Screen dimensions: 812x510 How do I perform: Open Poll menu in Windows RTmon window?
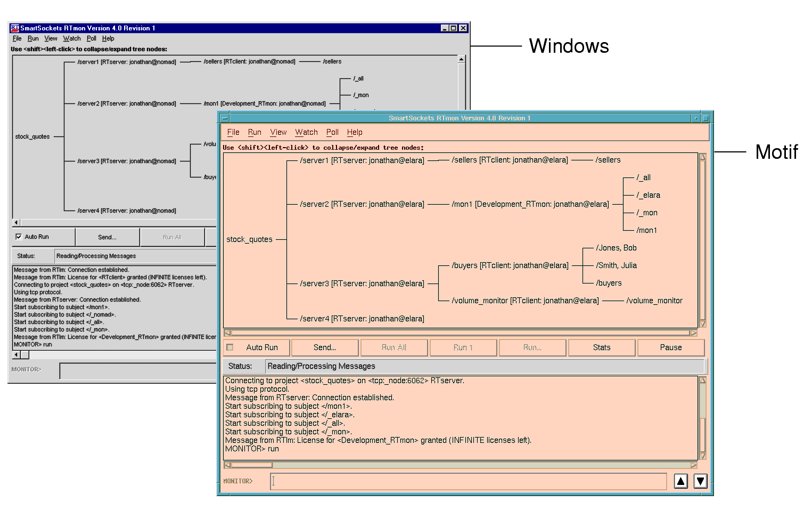coord(92,38)
